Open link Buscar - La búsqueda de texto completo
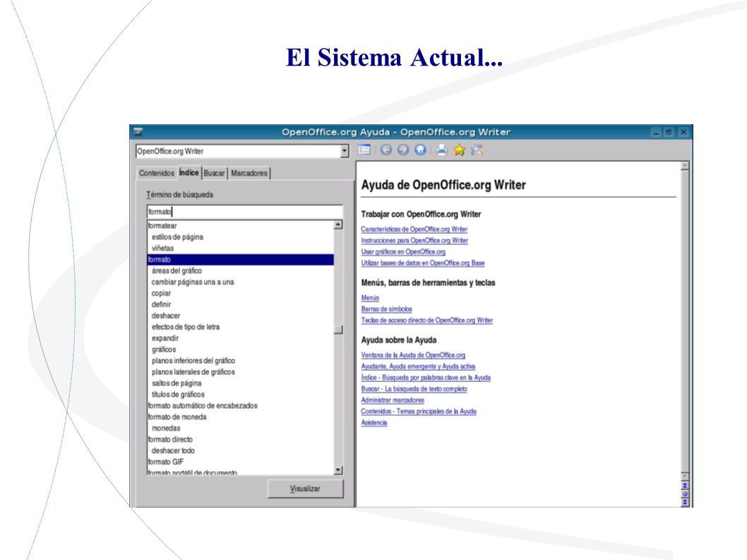 (x=414, y=389)
